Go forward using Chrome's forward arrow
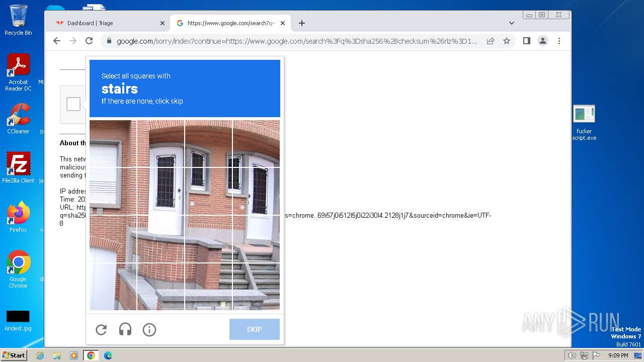Screen dimensions: 644x362 point(73,41)
